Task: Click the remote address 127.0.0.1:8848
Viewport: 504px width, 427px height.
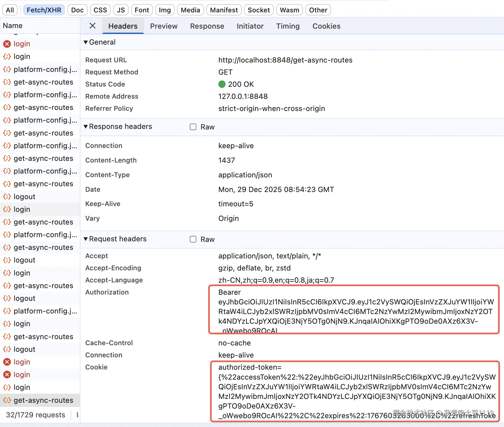Action: coord(243,96)
